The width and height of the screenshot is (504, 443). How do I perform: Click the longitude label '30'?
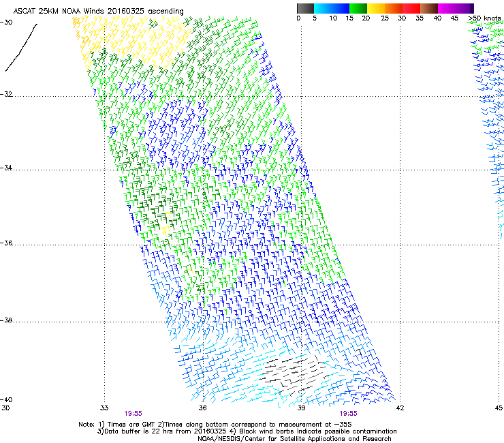(x=5, y=408)
